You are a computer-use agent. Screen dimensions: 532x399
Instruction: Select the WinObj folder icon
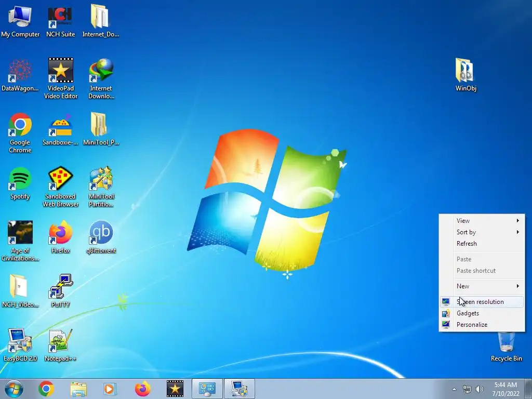click(x=466, y=75)
